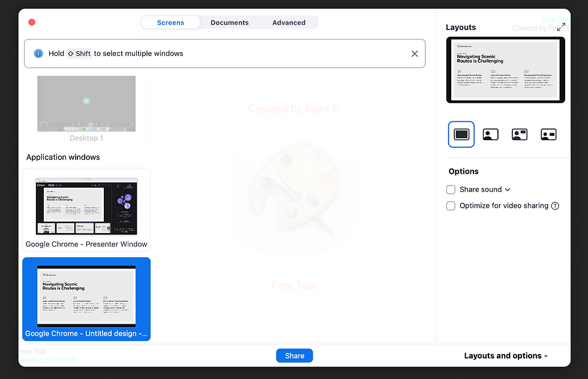Open the Documents tab
The width and height of the screenshot is (588, 379).
229,22
